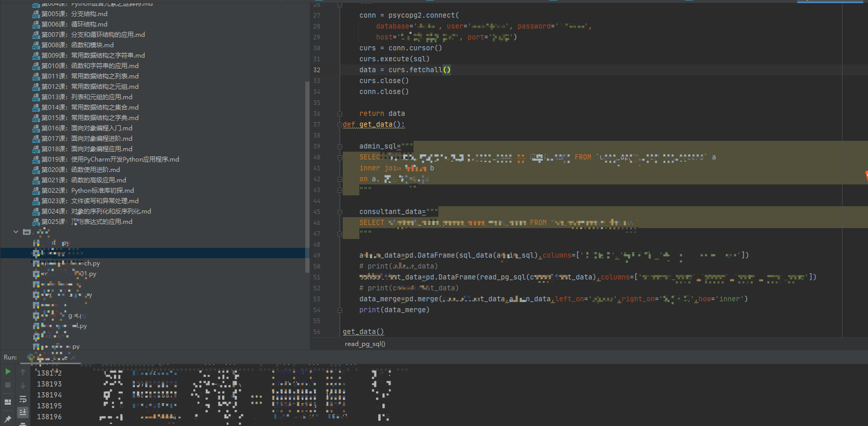Click markdown file icon of 第022课

pyautogui.click(x=36, y=191)
